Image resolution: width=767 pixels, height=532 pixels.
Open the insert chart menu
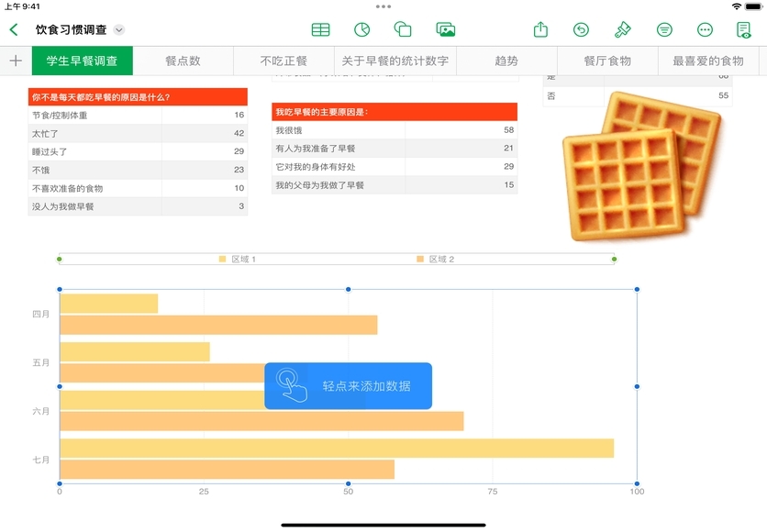pyautogui.click(x=362, y=30)
